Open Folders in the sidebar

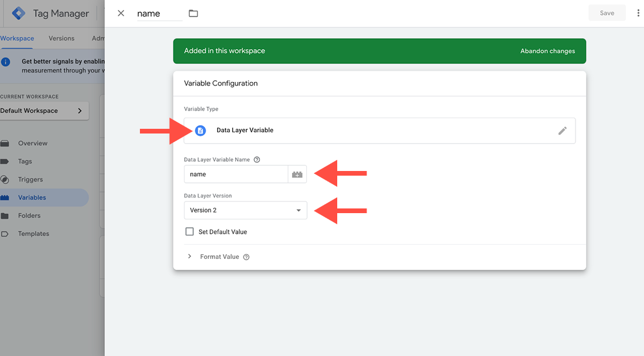[x=29, y=215]
